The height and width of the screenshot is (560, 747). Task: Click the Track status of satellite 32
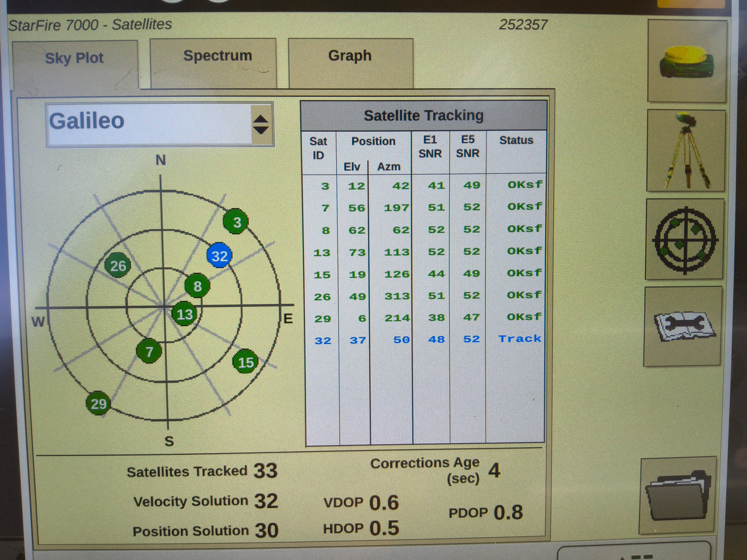tap(520, 339)
